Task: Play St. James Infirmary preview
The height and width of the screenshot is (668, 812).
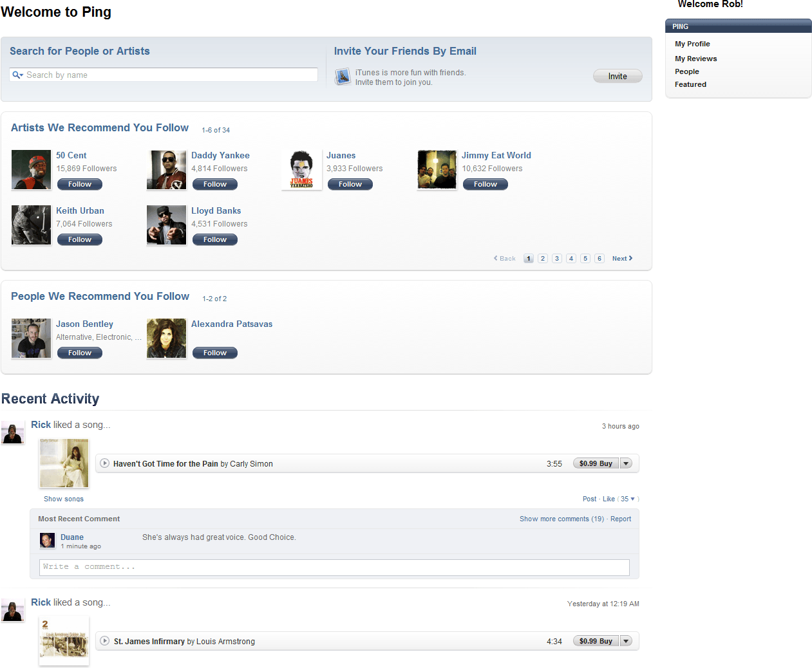Action: (x=105, y=641)
